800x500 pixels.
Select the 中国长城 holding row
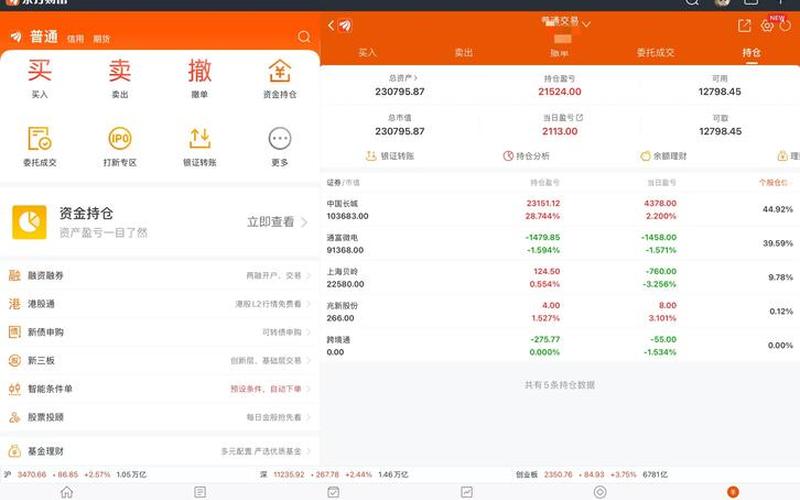pos(560,210)
